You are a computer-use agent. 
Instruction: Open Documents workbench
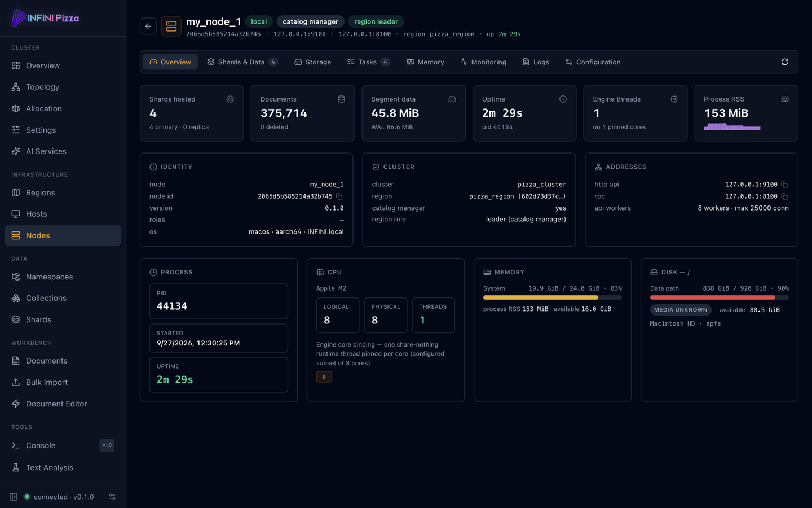[63, 361]
